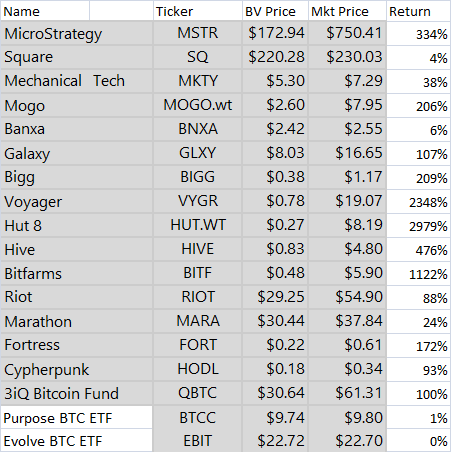Click the Purpose BTC ETF cell
Viewport: 451px width, 452px height.
[77, 418]
